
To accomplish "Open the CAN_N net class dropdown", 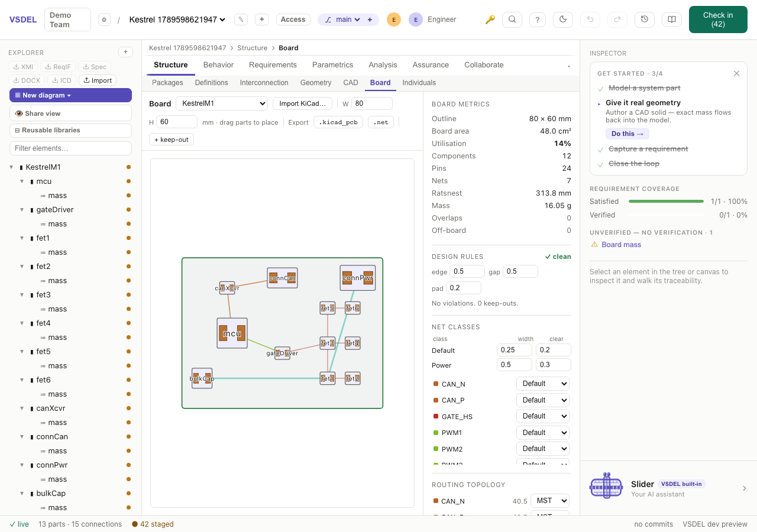I will pos(543,384).
